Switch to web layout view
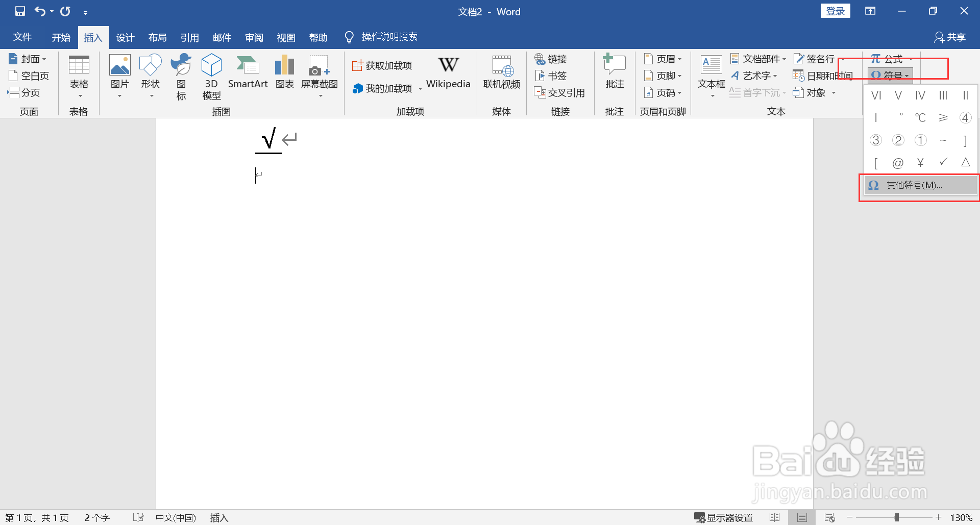 click(x=829, y=517)
